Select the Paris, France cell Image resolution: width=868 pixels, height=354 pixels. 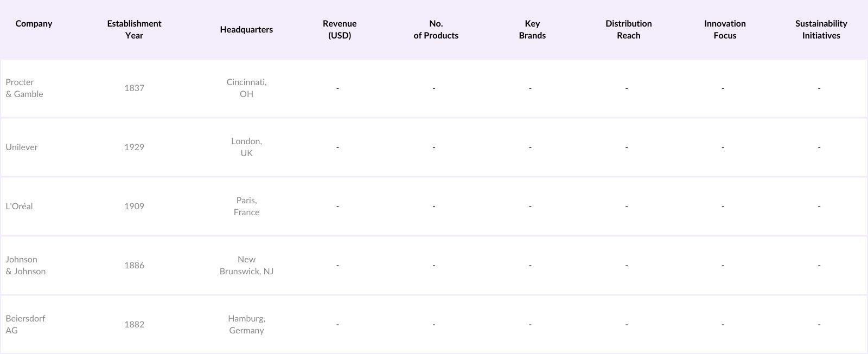pos(246,206)
